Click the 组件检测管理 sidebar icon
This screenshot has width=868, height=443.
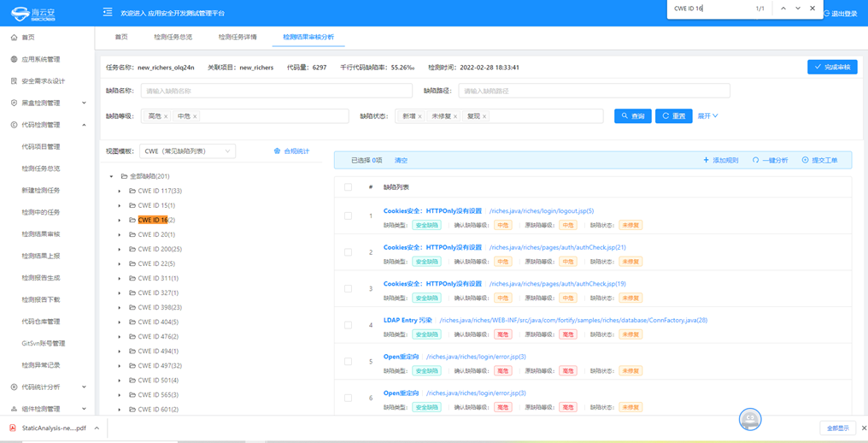coord(14,409)
